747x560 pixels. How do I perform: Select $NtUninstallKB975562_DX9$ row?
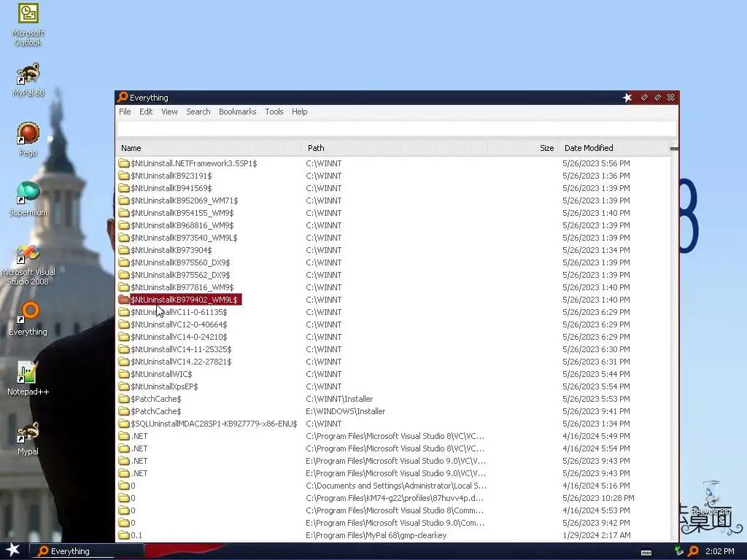pyautogui.click(x=393, y=275)
